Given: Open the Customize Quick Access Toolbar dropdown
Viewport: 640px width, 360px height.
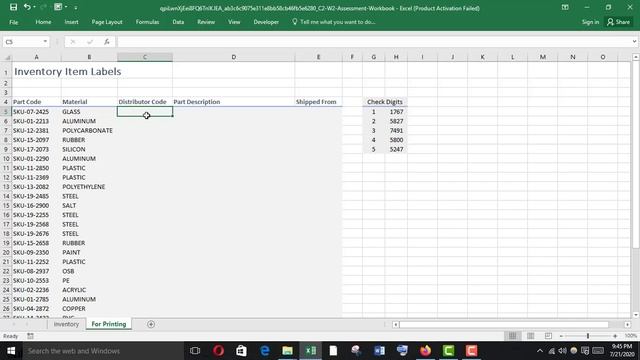Looking at the screenshot, I should [x=76, y=7].
